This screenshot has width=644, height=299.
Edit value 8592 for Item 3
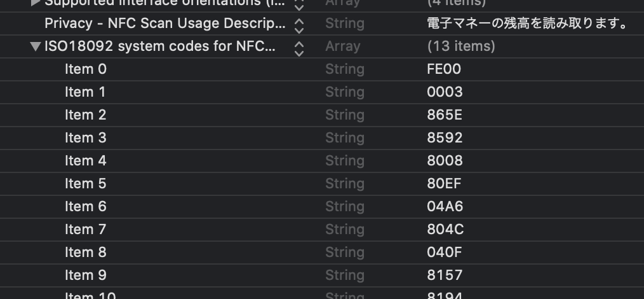coord(445,138)
